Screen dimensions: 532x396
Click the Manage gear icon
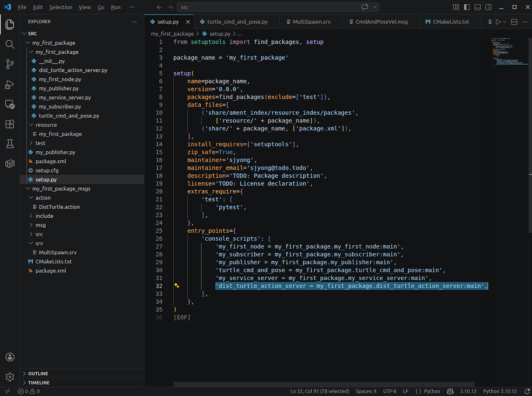point(10,377)
